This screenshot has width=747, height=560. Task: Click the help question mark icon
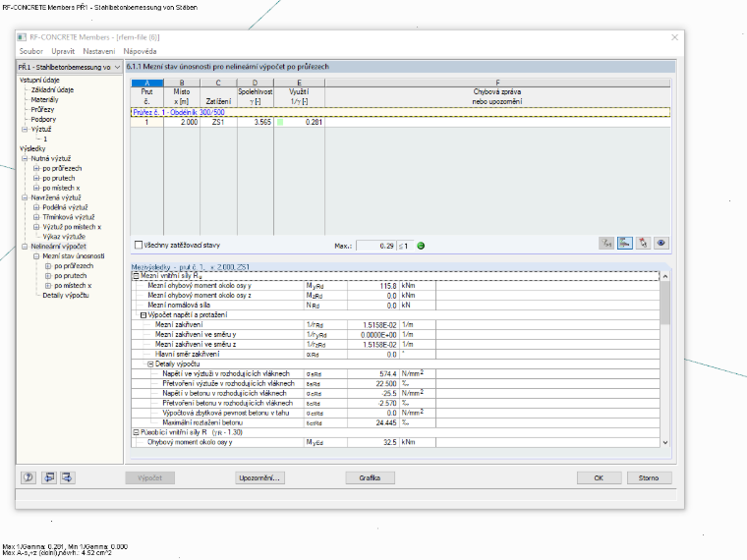[x=29, y=477]
